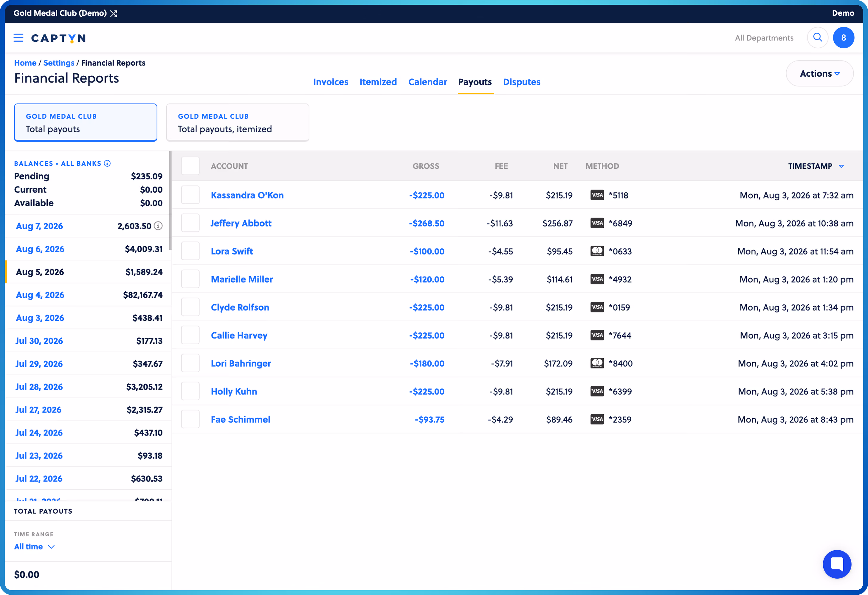Select the Holly Kuhn row checkbox
Viewport: 868px width, 595px height.
(x=190, y=391)
